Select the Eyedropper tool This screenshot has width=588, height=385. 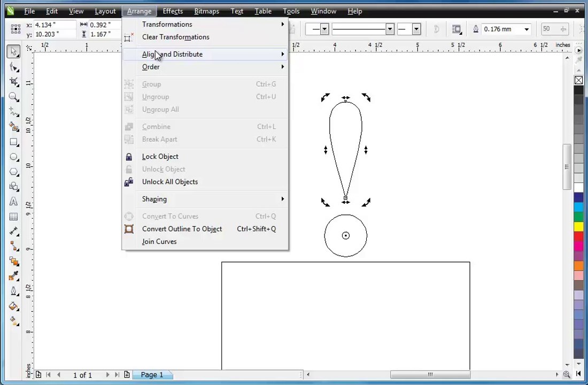[x=14, y=276]
